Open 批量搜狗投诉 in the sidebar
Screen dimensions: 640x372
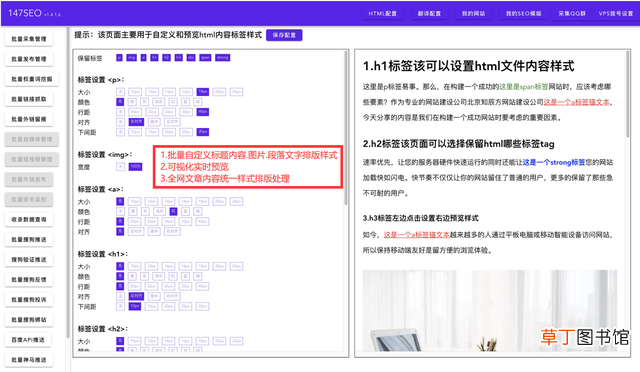(x=29, y=299)
